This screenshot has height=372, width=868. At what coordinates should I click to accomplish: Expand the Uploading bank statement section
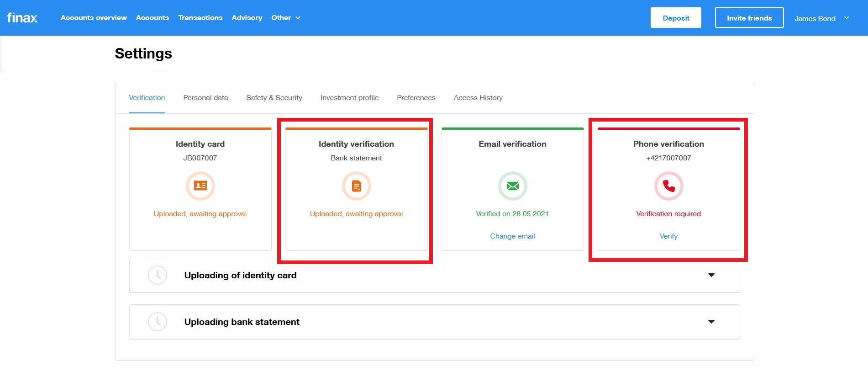711,322
